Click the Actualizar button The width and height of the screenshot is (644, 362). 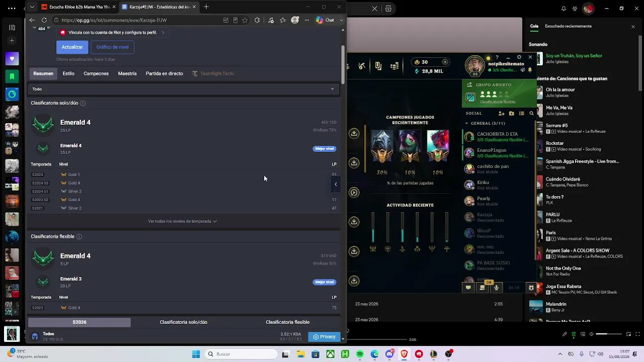(72, 47)
